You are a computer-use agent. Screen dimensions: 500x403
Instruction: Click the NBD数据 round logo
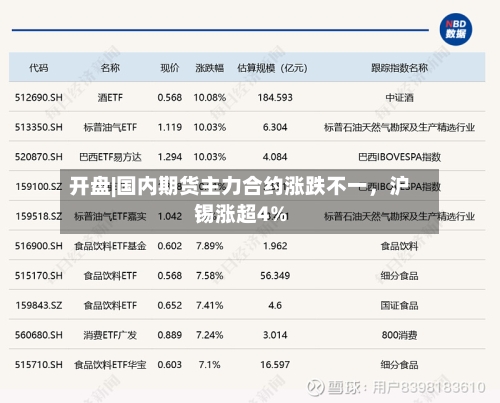(456, 29)
